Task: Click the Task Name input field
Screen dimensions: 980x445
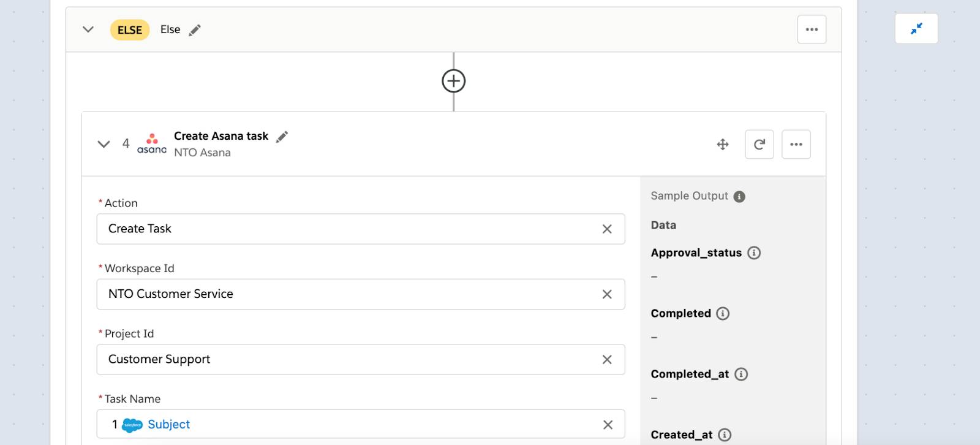Action: (361, 424)
